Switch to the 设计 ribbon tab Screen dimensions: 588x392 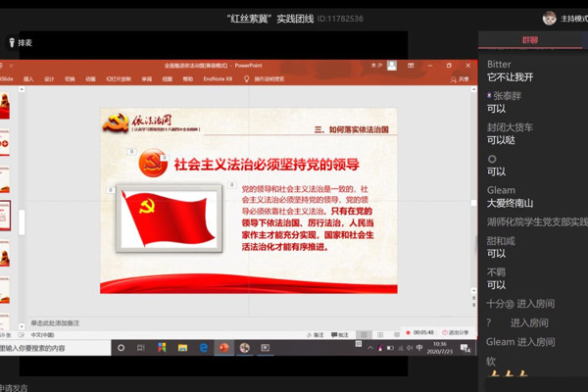(49, 79)
